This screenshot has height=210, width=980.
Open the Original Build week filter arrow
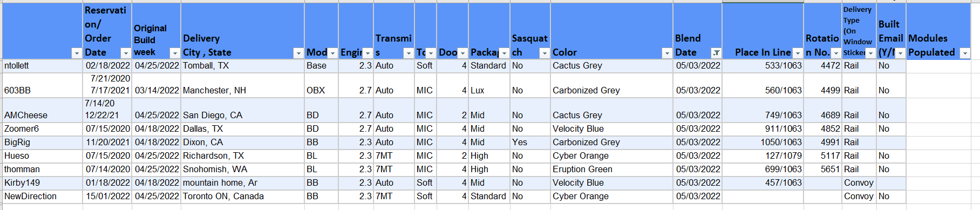pos(174,53)
